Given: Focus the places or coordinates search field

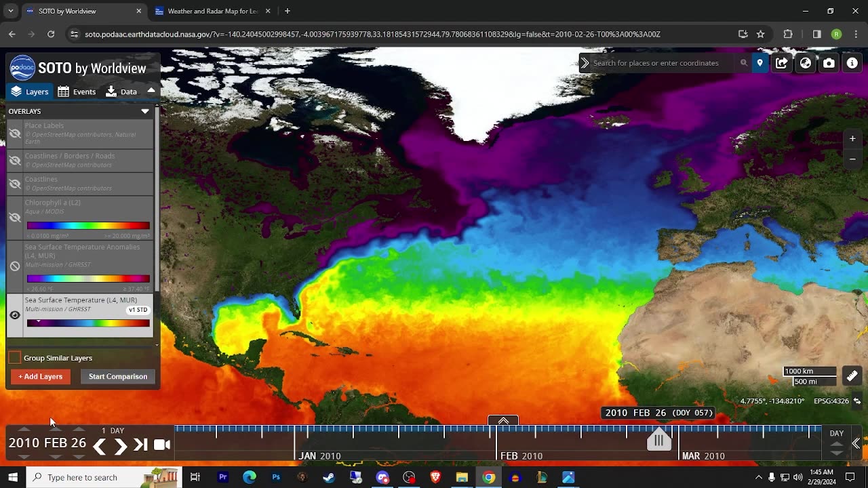Looking at the screenshot, I should [x=663, y=63].
